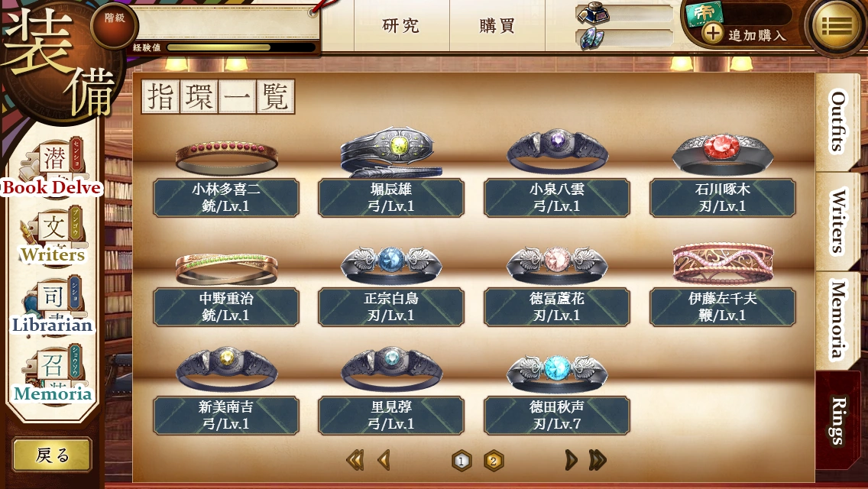Select page 1 indicator
The height and width of the screenshot is (489, 868).
[x=462, y=461]
